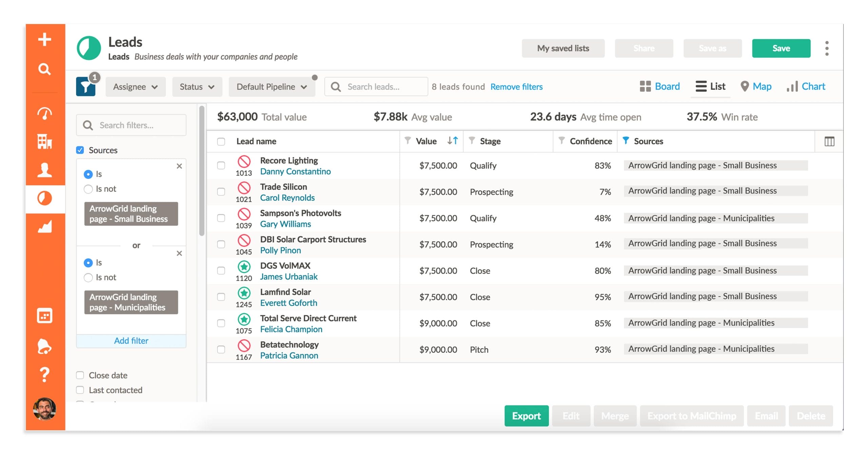Open quick search from the sidebar

click(x=44, y=69)
